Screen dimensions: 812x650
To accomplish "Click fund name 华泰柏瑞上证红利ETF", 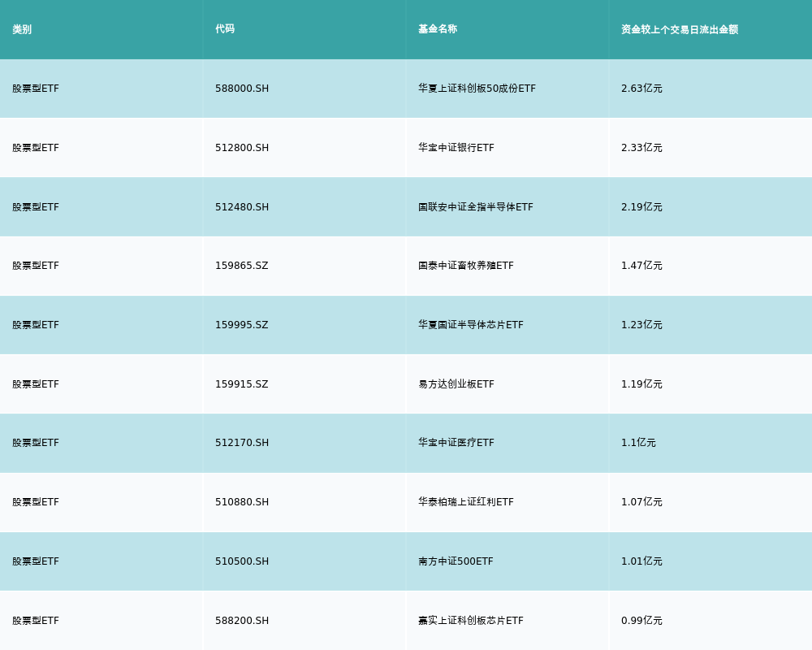I will pyautogui.click(x=466, y=502).
